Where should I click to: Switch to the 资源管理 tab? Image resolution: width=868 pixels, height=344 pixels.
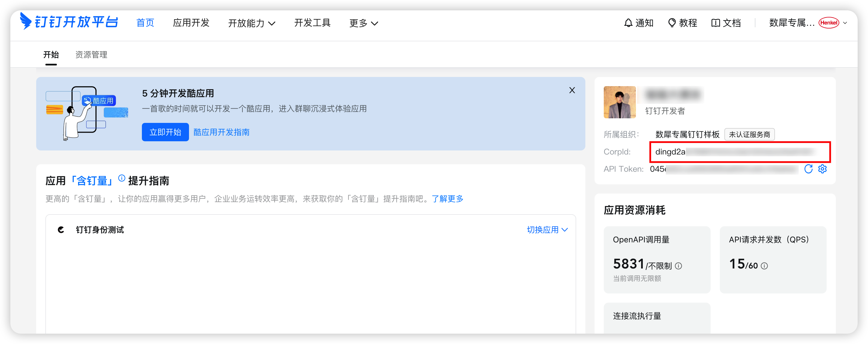[x=91, y=55]
